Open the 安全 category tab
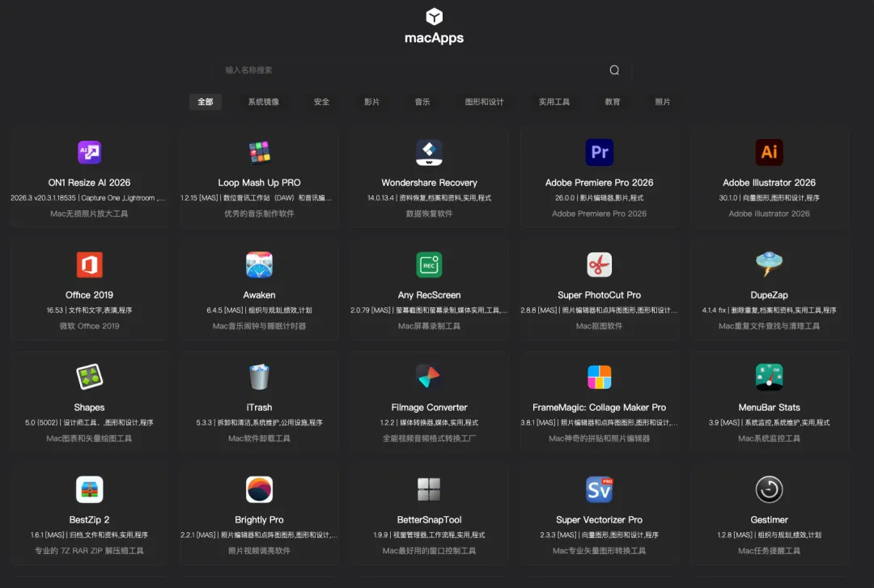This screenshot has width=874, height=588. [321, 102]
